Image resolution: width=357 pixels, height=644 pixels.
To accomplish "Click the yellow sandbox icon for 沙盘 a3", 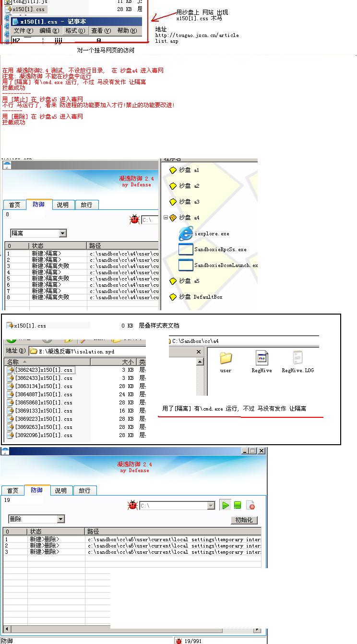I will point(173,202).
